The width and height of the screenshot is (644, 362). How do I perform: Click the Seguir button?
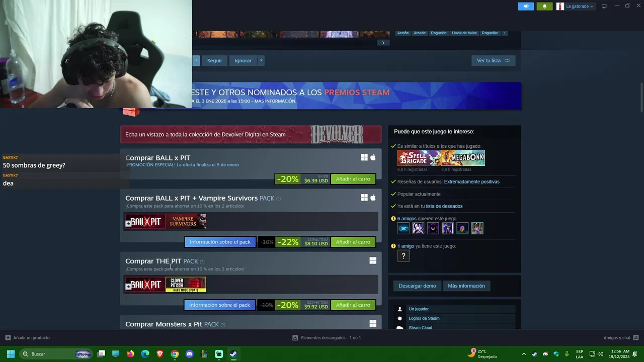214,60
